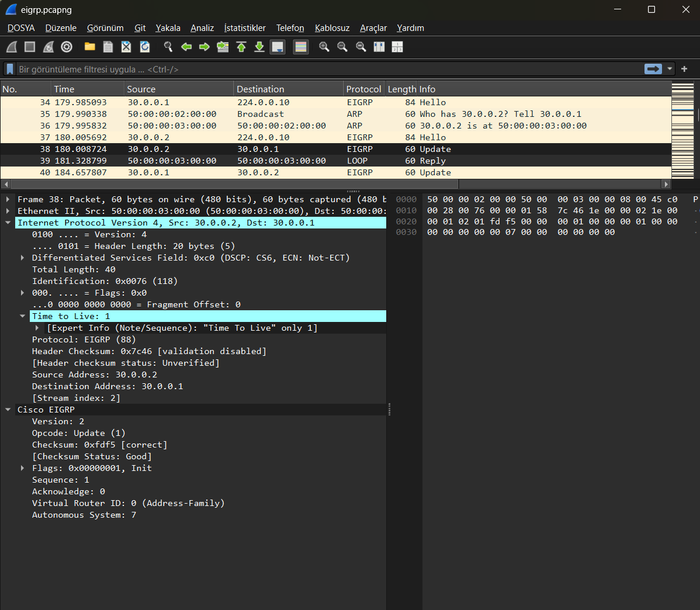Open the İstatistikler menu

pos(245,28)
